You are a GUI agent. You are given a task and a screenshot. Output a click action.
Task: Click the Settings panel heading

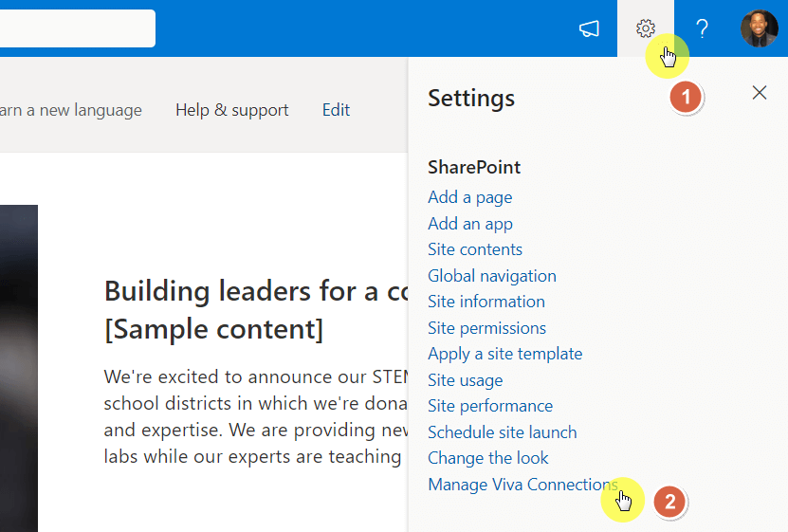tap(471, 98)
